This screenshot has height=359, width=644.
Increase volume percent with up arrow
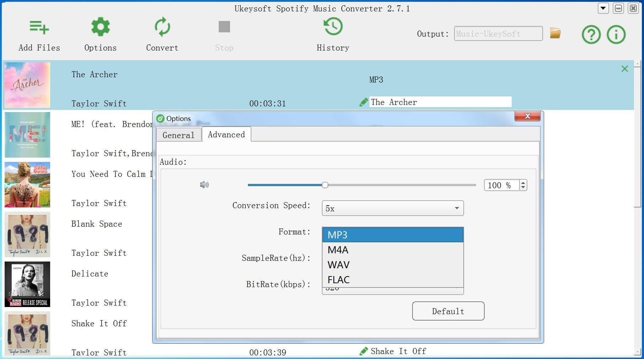tap(523, 183)
